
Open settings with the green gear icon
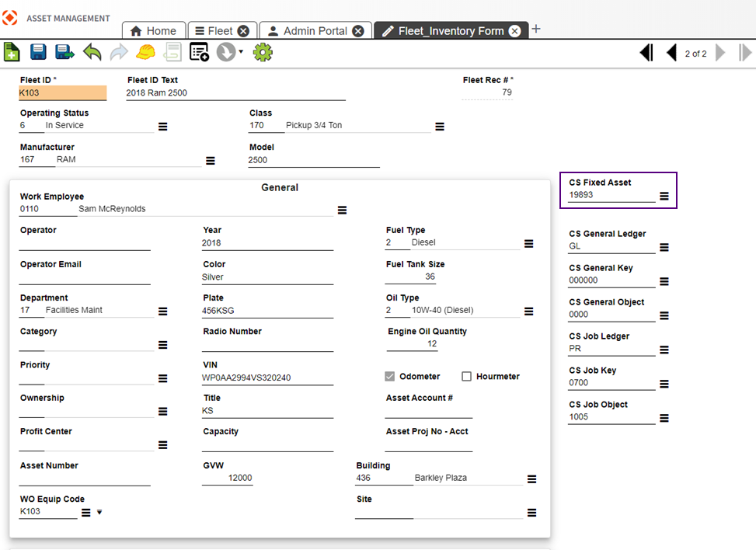click(x=263, y=52)
